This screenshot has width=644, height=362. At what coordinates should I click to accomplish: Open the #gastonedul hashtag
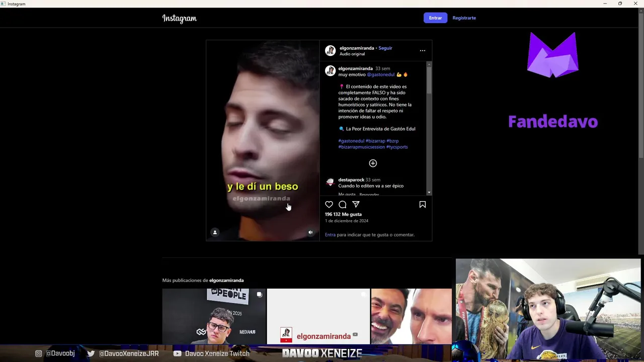point(351,141)
